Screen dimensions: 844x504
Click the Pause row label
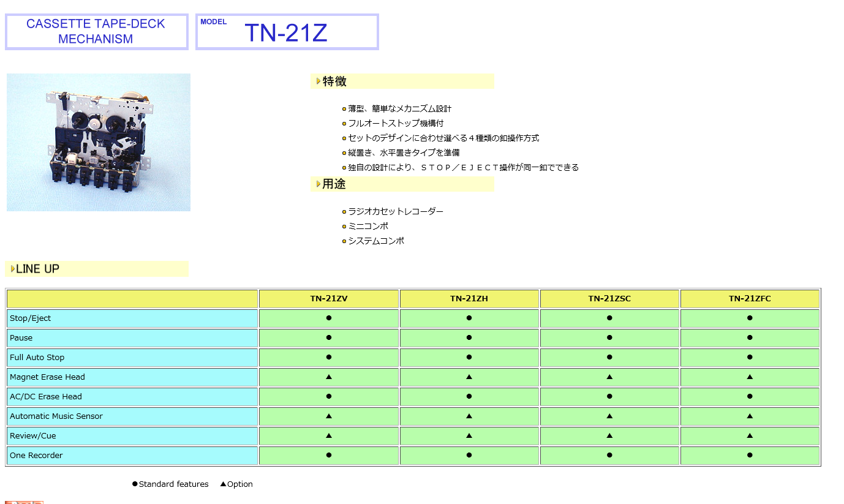pyautogui.click(x=132, y=338)
